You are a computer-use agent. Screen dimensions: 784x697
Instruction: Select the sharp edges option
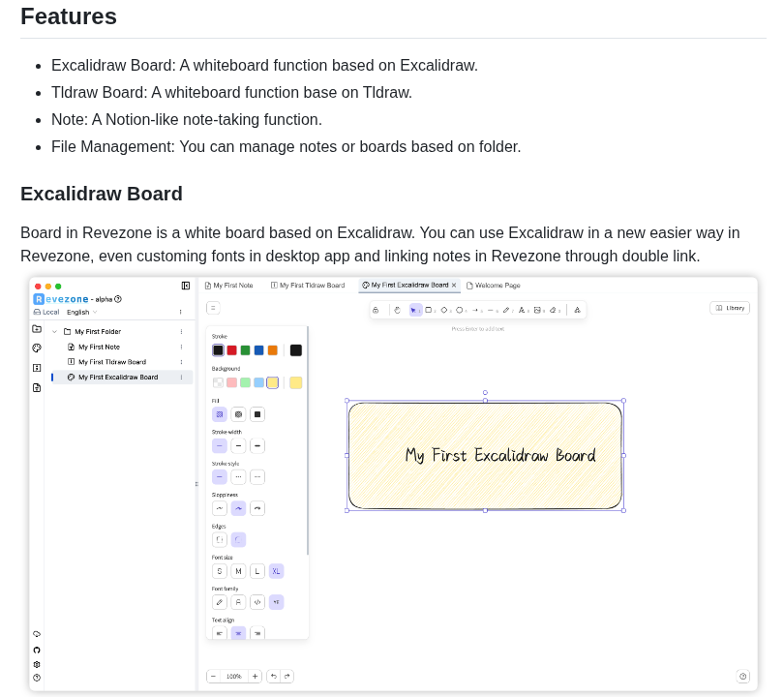220,539
